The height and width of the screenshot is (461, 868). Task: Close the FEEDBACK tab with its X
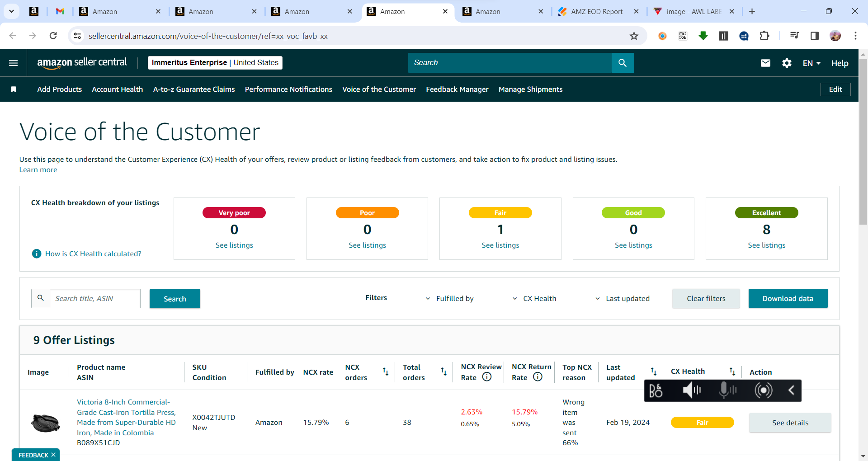click(x=53, y=455)
